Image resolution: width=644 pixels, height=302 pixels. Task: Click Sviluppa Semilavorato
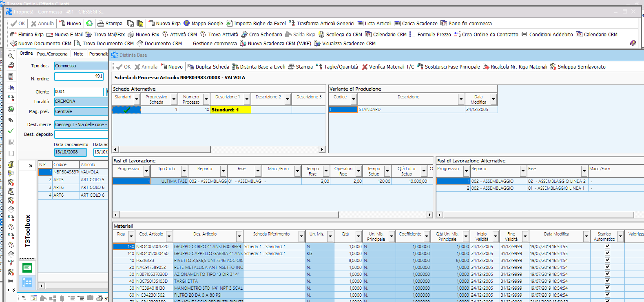578,67
